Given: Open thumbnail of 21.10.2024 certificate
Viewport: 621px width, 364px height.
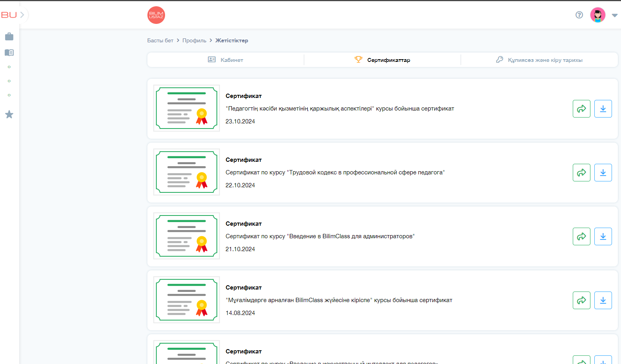Looking at the screenshot, I should pos(187,236).
